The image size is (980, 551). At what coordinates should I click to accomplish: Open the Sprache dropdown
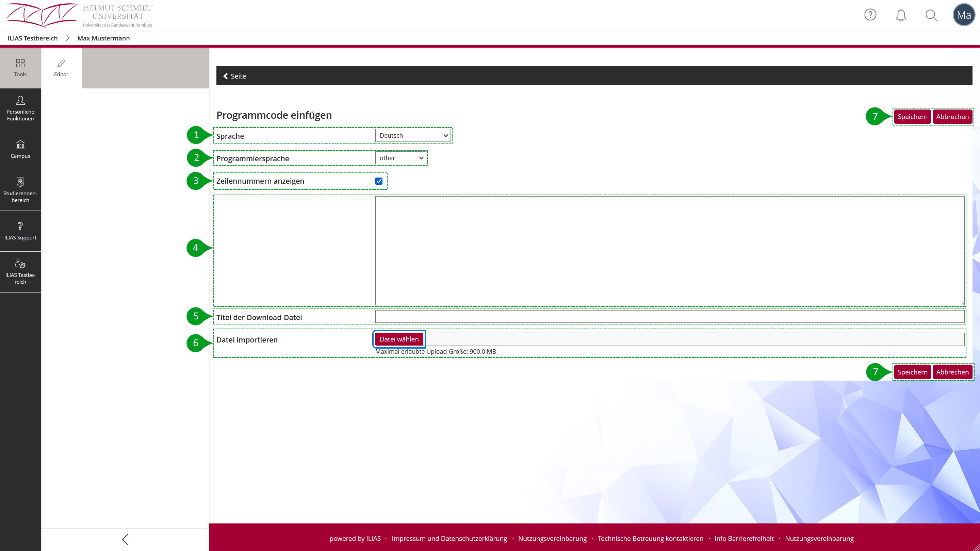413,135
